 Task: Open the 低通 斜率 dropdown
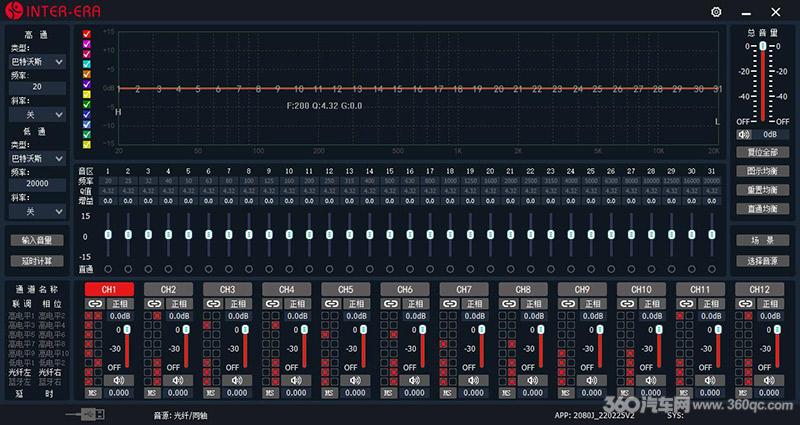pyautogui.click(x=37, y=211)
